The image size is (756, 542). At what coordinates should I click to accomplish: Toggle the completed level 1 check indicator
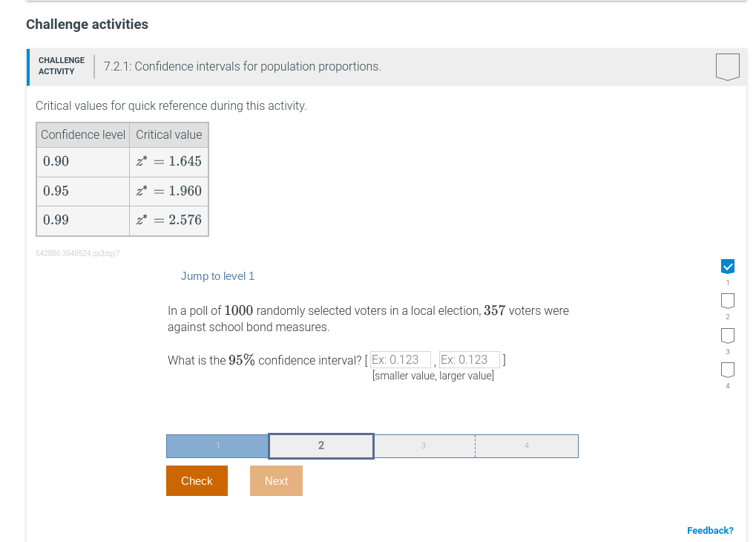click(727, 266)
